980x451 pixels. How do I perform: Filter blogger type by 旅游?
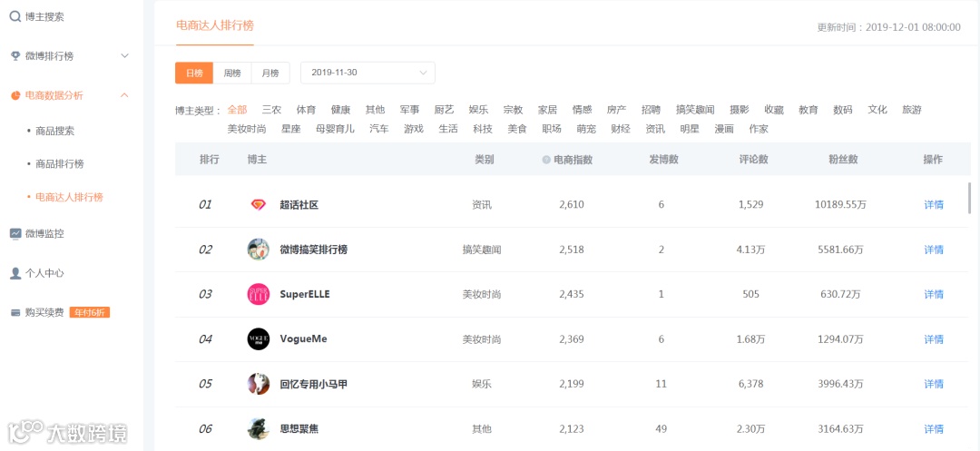click(912, 110)
